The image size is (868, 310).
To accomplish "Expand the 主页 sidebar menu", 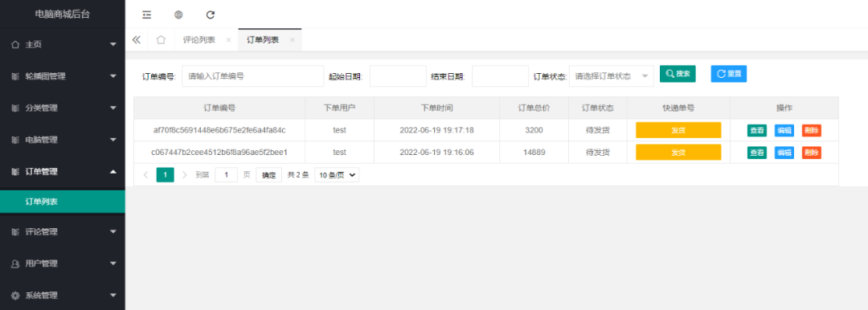I will click(63, 44).
